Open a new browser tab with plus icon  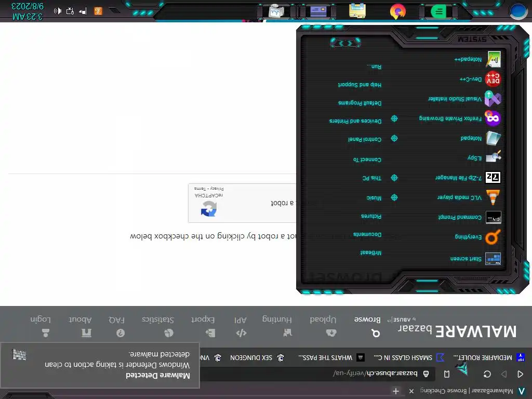point(395,391)
